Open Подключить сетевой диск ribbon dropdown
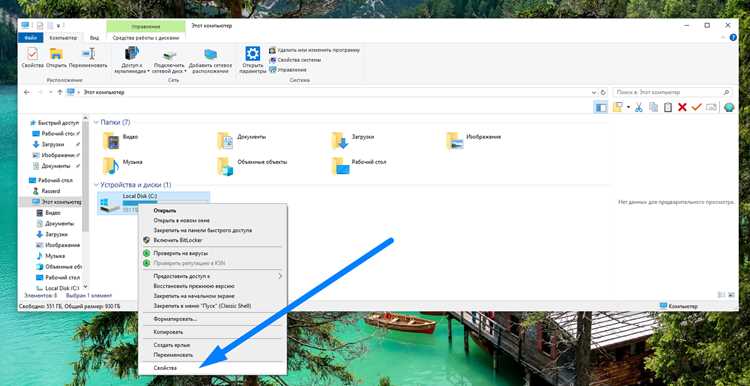The height and width of the screenshot is (386, 750). [170, 59]
